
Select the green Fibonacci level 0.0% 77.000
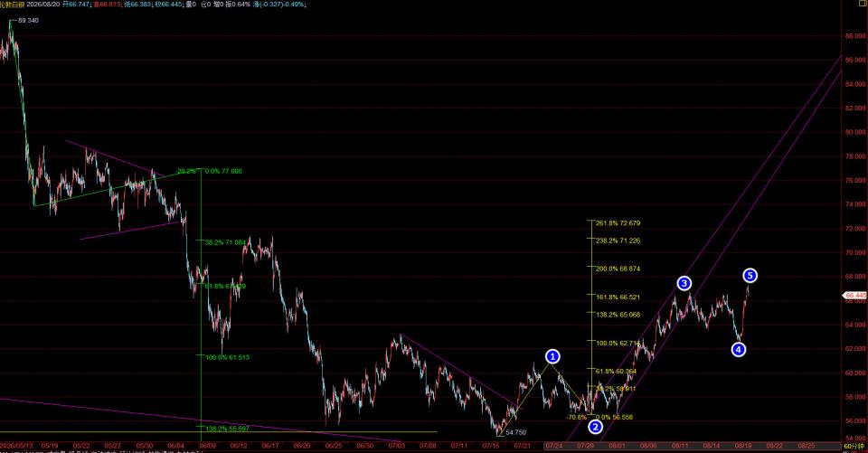tap(223, 171)
